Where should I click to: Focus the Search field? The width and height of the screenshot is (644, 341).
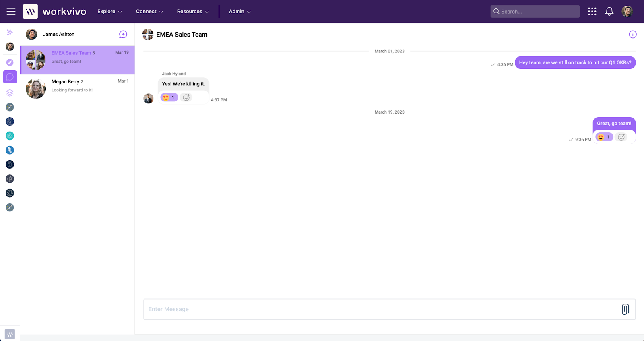(x=535, y=12)
